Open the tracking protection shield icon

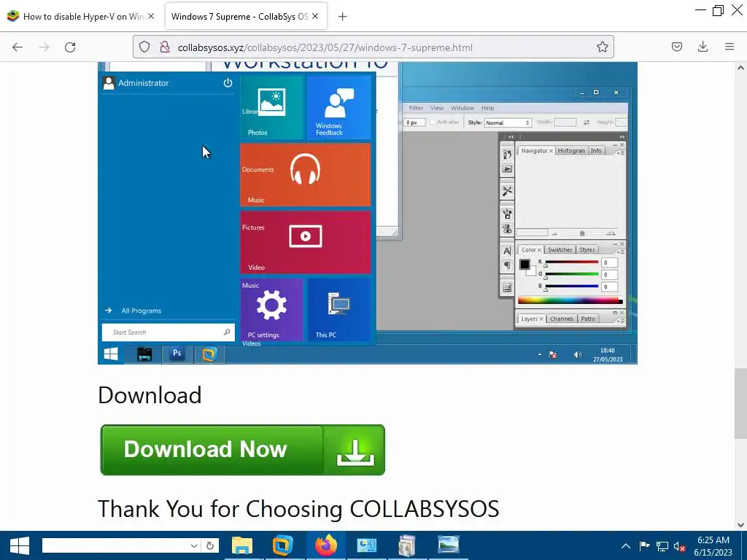(144, 47)
